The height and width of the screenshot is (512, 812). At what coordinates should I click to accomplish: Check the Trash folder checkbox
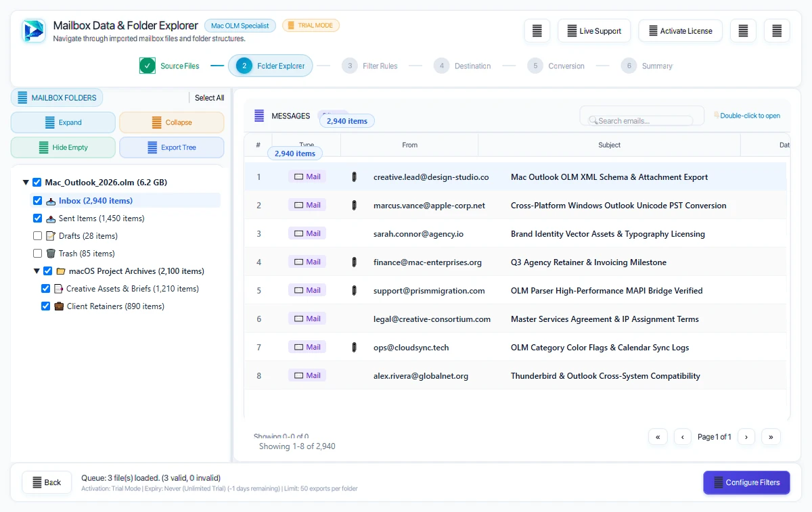point(38,254)
